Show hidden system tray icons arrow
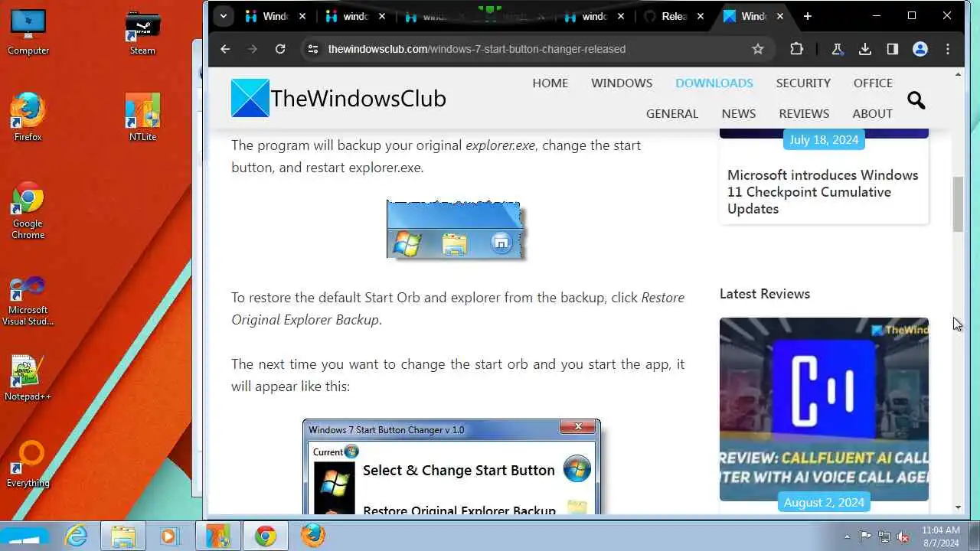This screenshot has height=551, width=980. [x=847, y=536]
